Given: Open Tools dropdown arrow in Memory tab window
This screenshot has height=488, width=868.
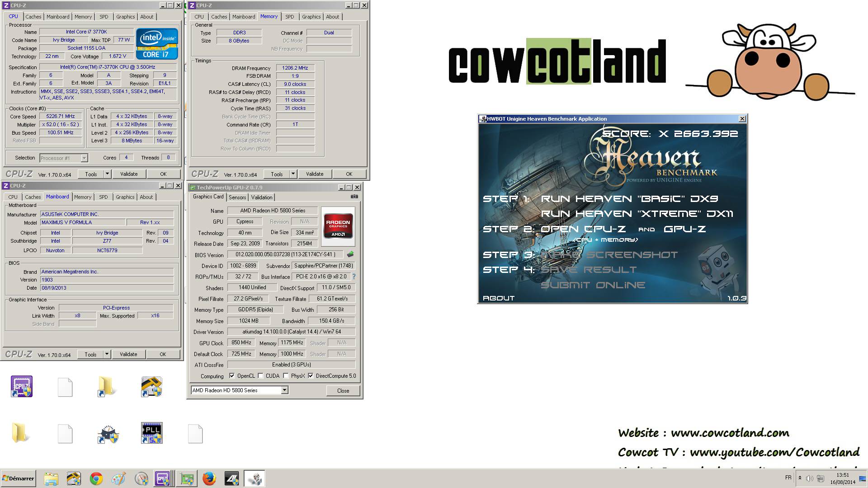Looking at the screenshot, I should (293, 174).
